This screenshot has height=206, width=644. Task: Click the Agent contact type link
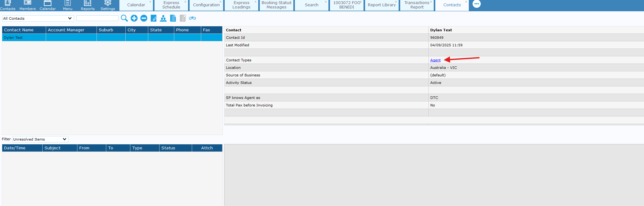click(435, 60)
